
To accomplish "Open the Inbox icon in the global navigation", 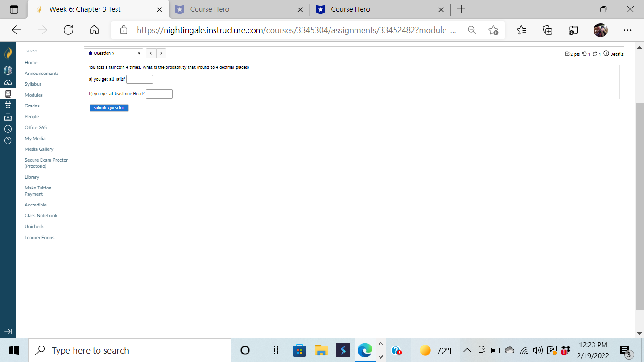I will pyautogui.click(x=8, y=116).
